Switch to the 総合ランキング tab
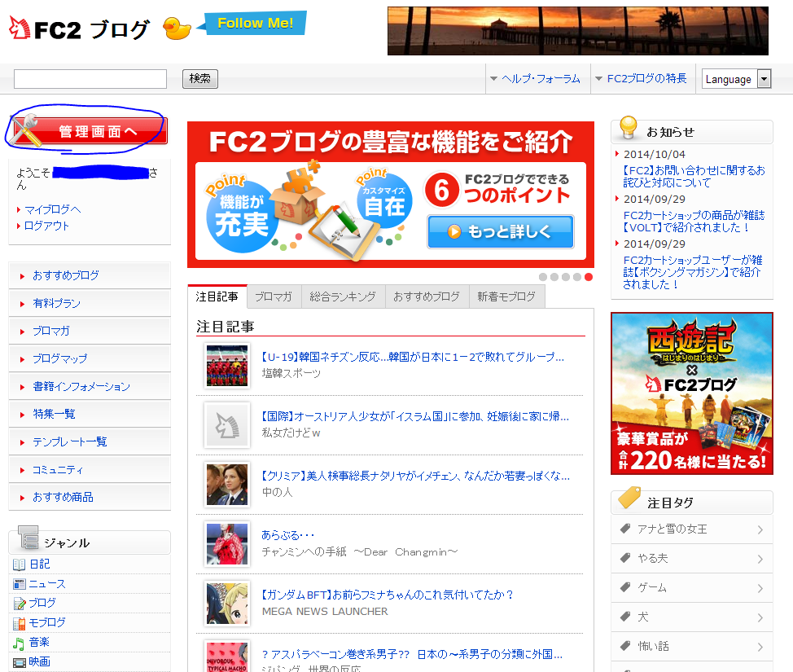Screen dimensions: 793x672 pos(343,296)
